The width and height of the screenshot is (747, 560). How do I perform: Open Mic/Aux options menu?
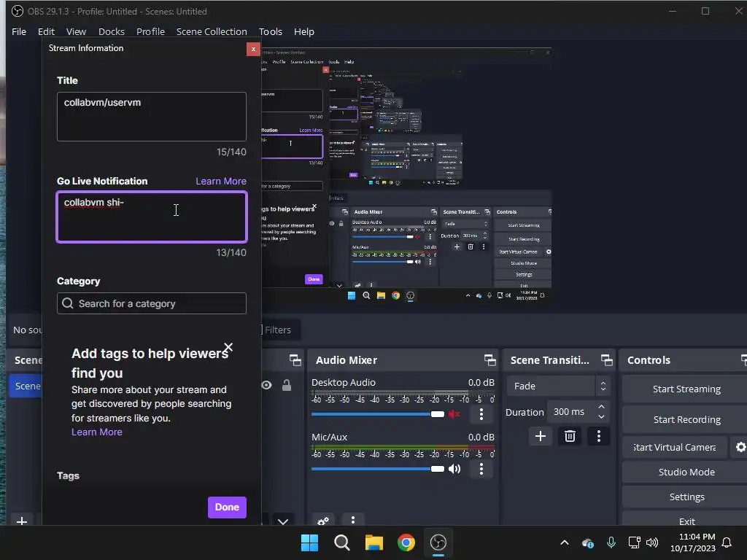click(x=481, y=469)
